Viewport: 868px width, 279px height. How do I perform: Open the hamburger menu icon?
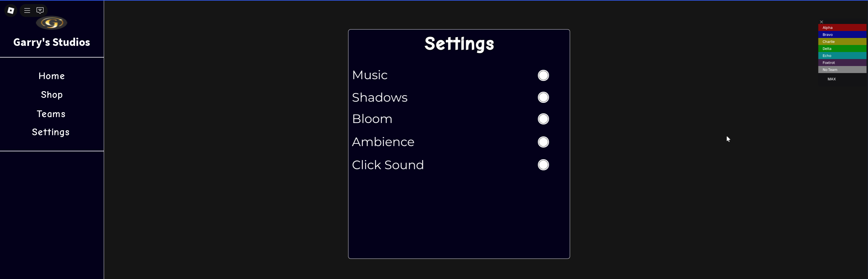click(x=27, y=11)
